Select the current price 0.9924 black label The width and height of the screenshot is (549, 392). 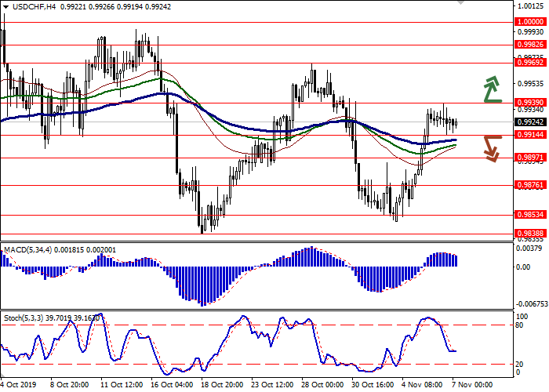[529, 122]
